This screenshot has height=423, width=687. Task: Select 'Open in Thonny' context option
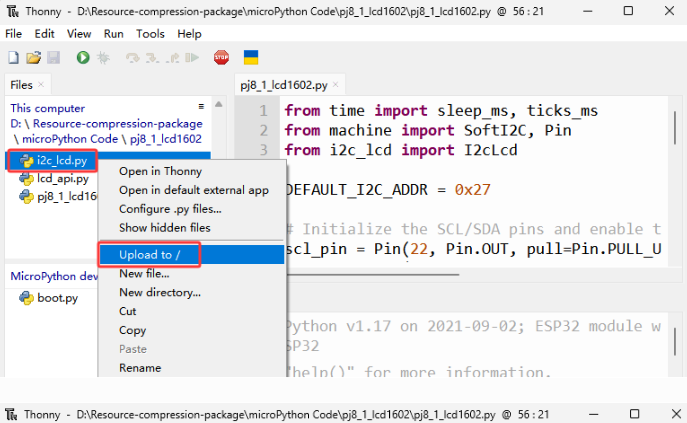click(x=160, y=171)
